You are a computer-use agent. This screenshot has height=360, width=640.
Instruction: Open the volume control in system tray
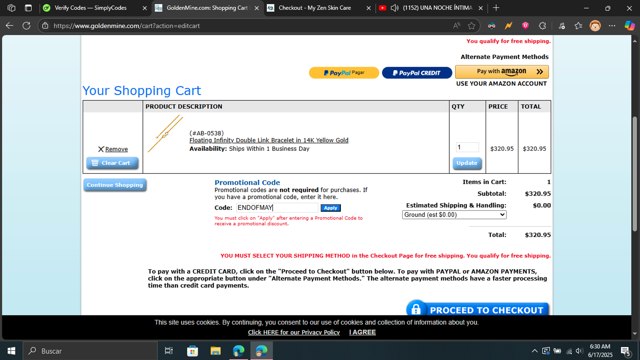pyautogui.click(x=579, y=351)
